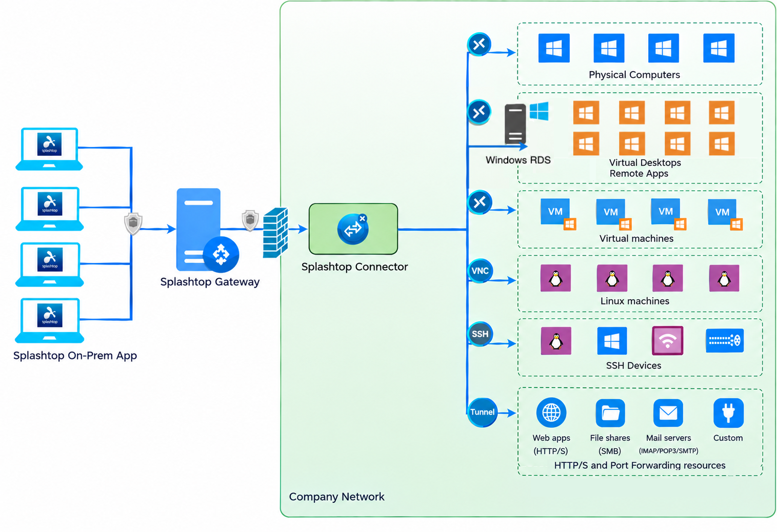Select the Web apps globe icon
Viewport: 777px width, 532px height.
(551, 413)
